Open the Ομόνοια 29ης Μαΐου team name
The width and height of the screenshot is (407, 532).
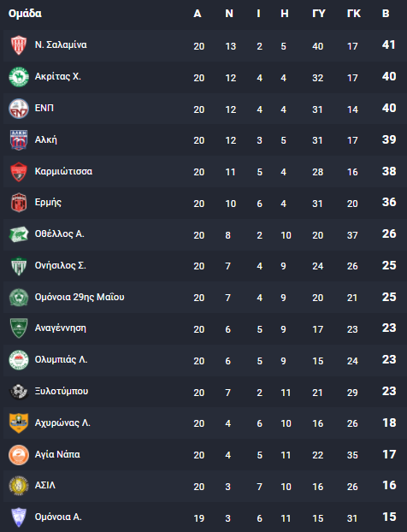pos(80,297)
